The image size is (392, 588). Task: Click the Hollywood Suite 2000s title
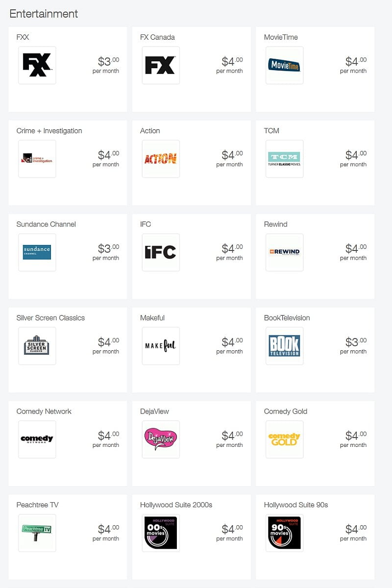[176, 505]
